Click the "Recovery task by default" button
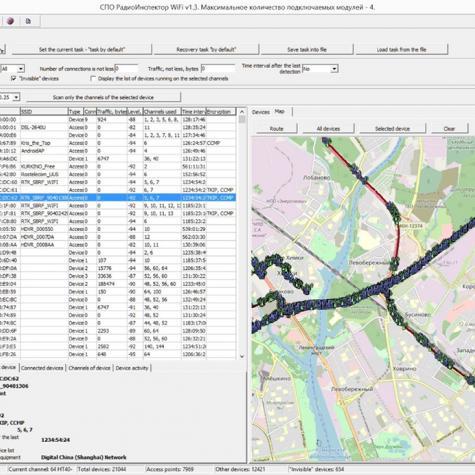 [x=206, y=49]
